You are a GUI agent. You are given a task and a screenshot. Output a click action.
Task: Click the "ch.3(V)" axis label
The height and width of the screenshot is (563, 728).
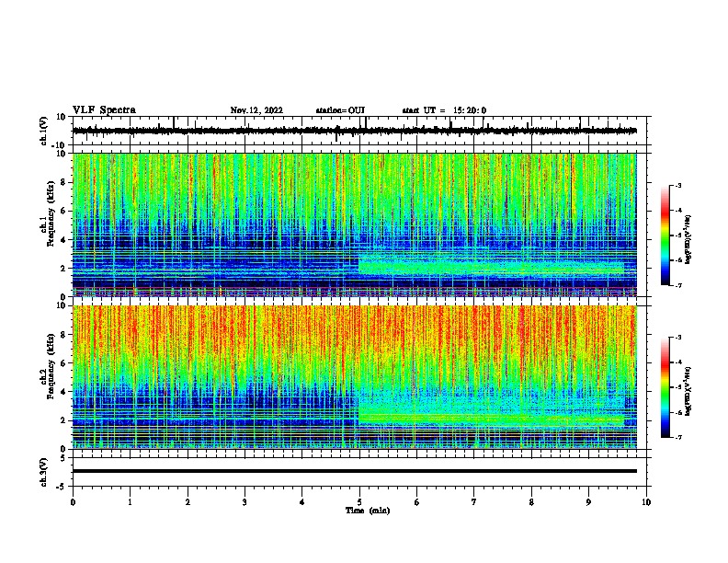[43, 472]
